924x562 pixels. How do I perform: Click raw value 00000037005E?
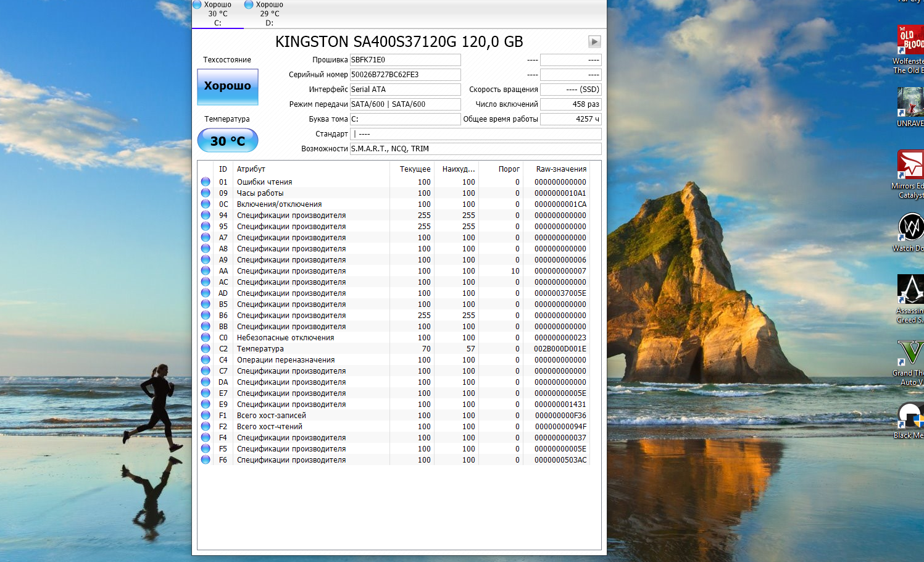click(x=560, y=293)
